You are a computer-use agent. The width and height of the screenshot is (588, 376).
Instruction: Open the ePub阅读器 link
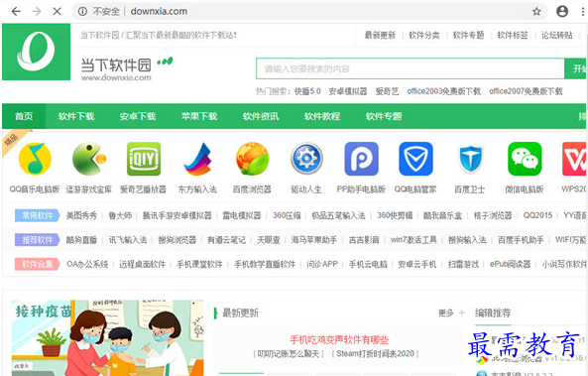(510, 264)
